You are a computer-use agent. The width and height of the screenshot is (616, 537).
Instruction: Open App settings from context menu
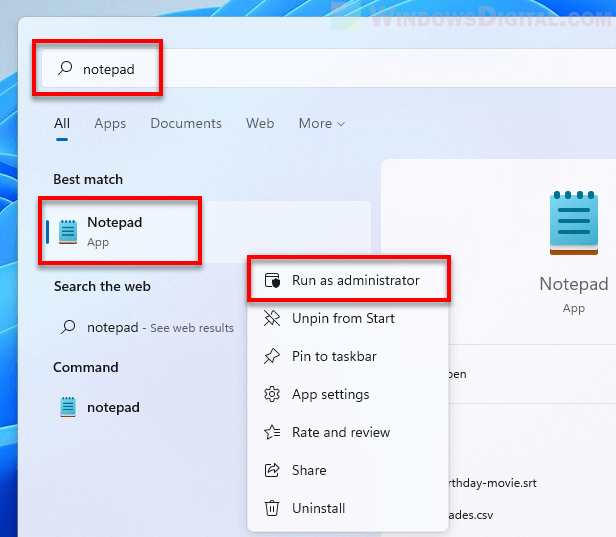tap(348, 394)
